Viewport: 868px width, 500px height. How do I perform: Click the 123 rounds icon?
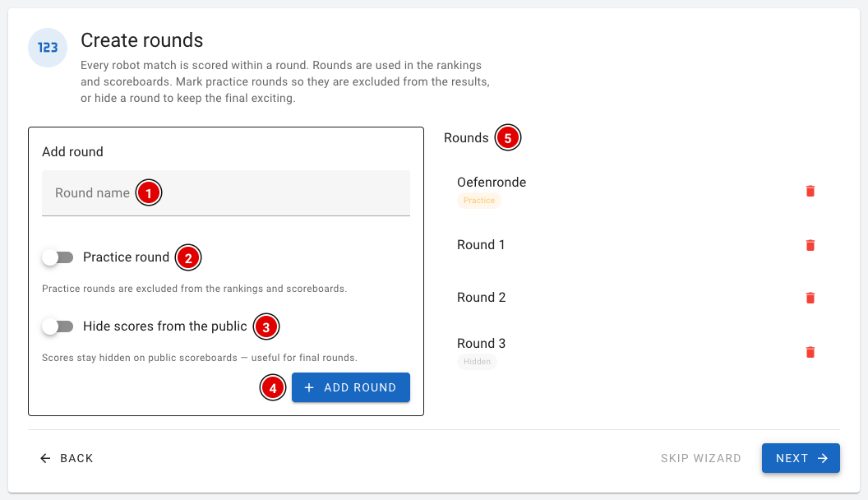[x=48, y=48]
